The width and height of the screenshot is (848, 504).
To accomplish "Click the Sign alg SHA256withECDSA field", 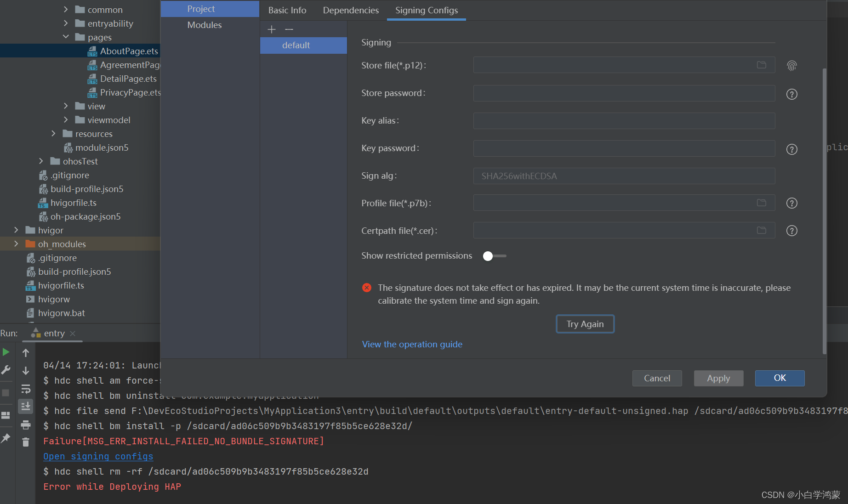I will (x=624, y=176).
